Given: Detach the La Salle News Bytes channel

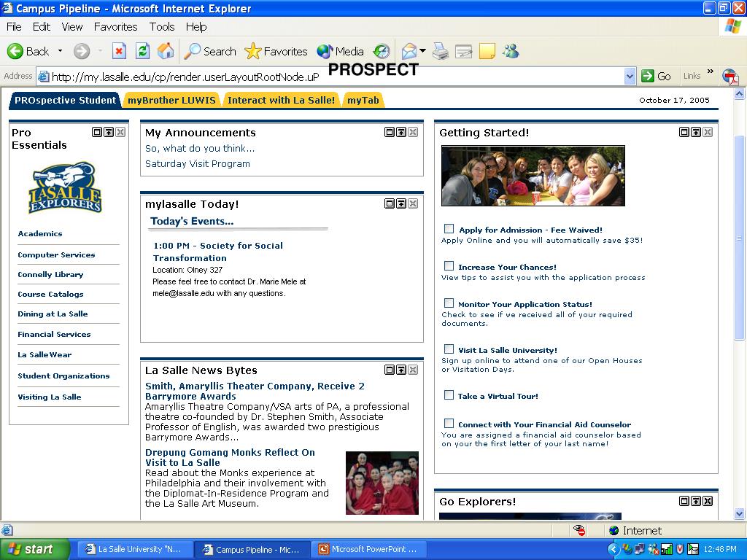Looking at the screenshot, I should [x=390, y=370].
